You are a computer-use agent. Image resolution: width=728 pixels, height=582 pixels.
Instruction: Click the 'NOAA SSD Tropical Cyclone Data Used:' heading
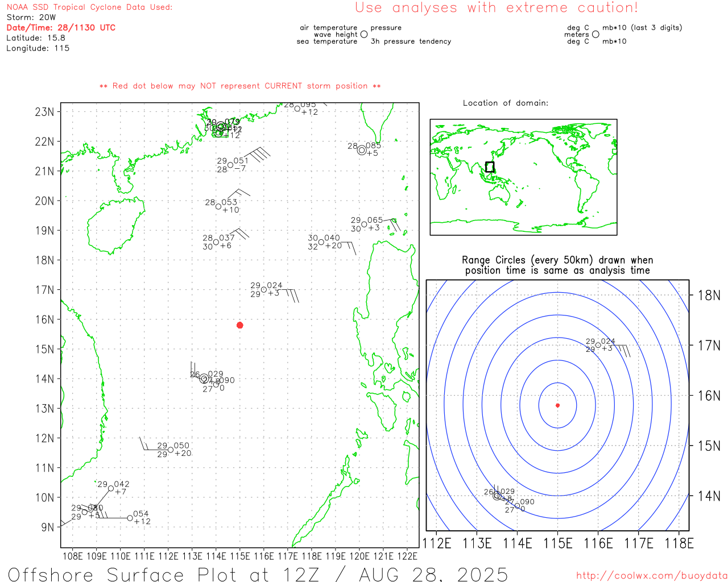89,7
